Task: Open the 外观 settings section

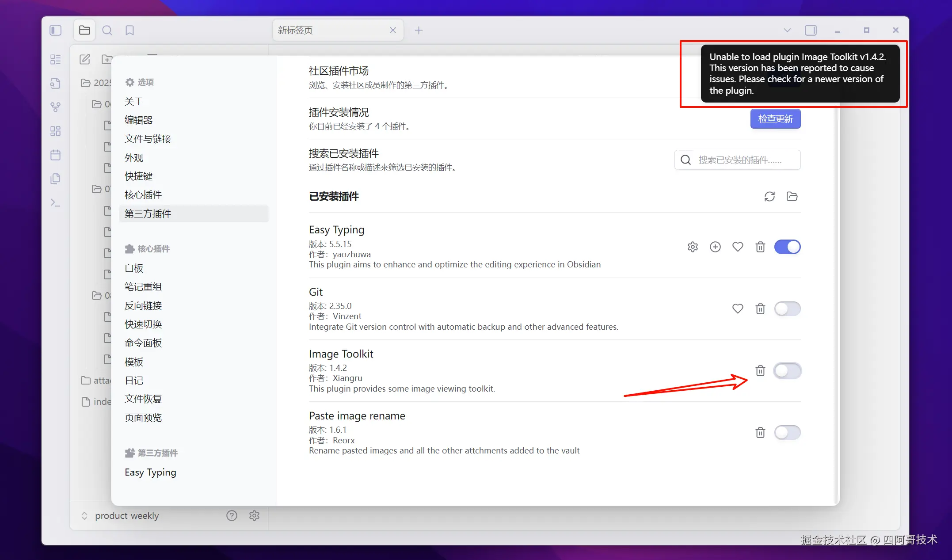Action: [x=134, y=158]
